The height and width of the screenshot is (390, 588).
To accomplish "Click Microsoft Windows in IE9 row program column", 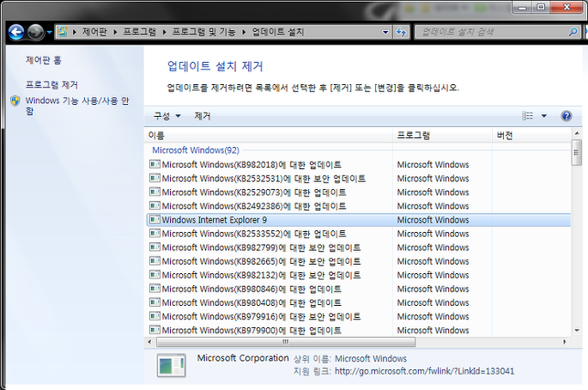I will pos(433,220).
